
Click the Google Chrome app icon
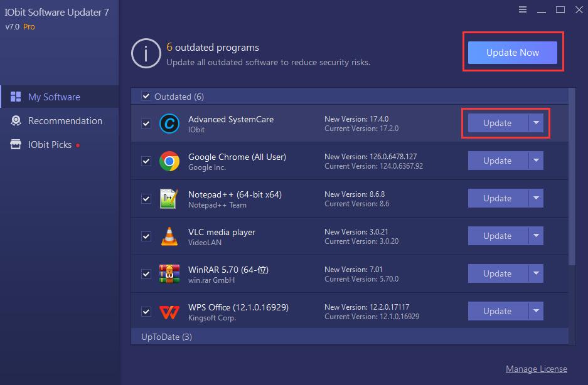click(169, 161)
